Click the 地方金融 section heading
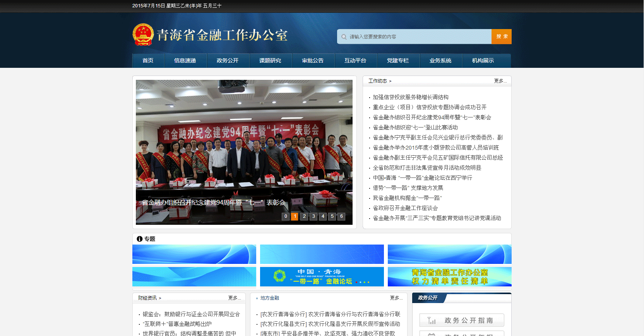 coord(270,298)
